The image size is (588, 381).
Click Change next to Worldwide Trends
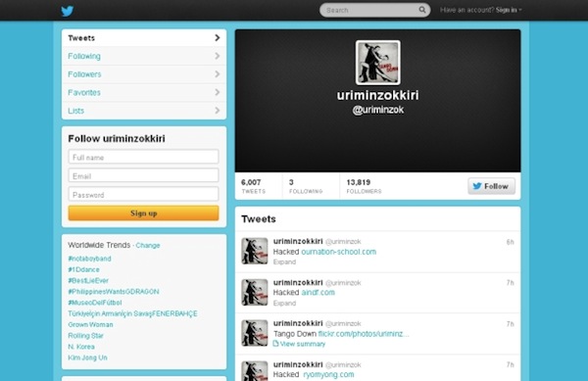tap(148, 246)
